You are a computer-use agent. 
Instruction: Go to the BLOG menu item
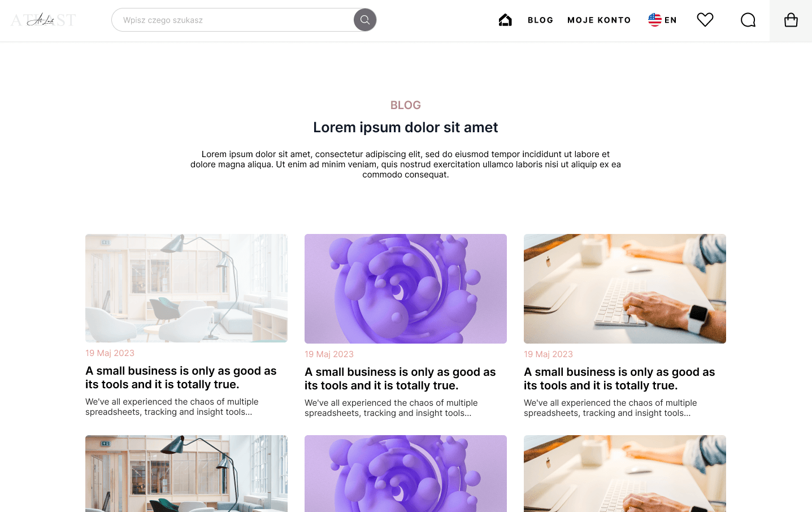[540, 20]
